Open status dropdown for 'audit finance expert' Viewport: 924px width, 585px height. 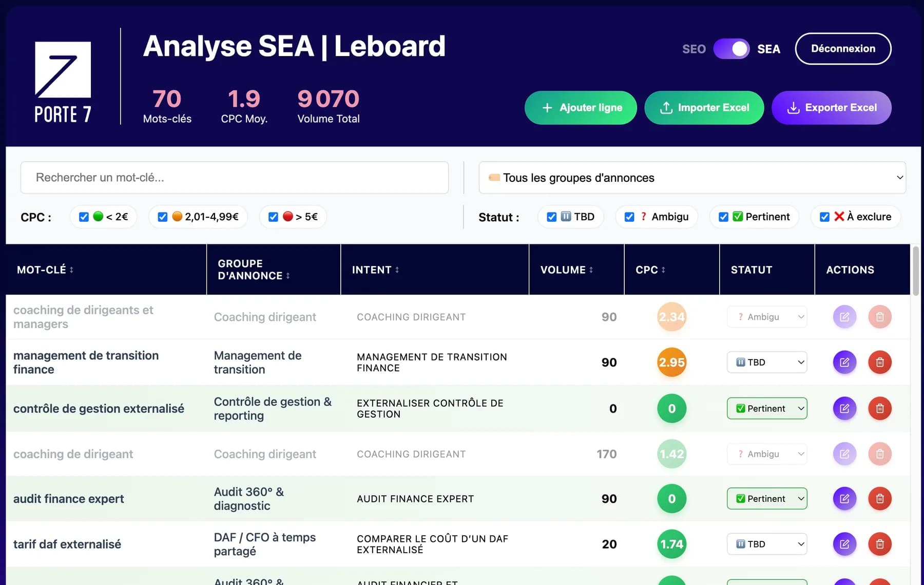point(767,499)
